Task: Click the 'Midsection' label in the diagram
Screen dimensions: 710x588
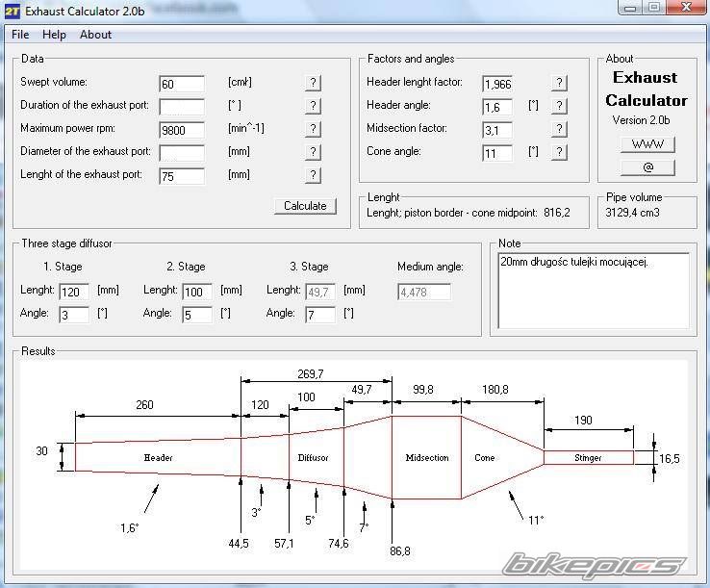Action: click(427, 457)
